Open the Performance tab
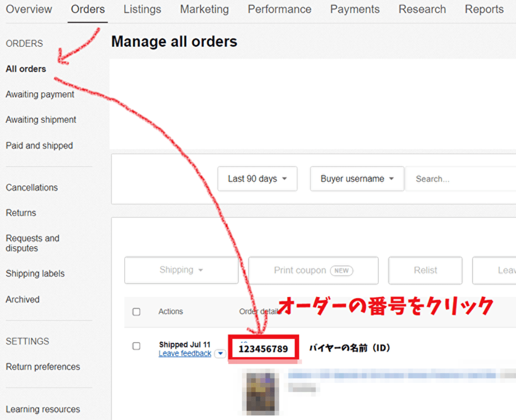 coord(279,9)
